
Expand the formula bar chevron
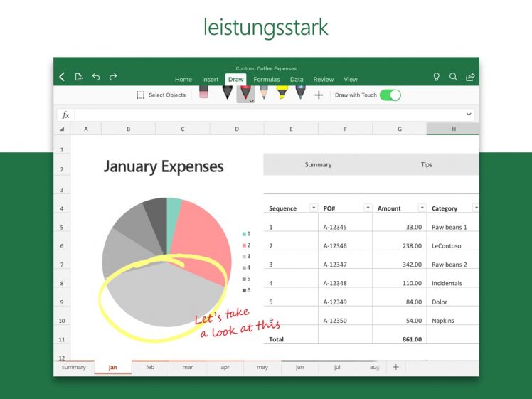click(469, 115)
